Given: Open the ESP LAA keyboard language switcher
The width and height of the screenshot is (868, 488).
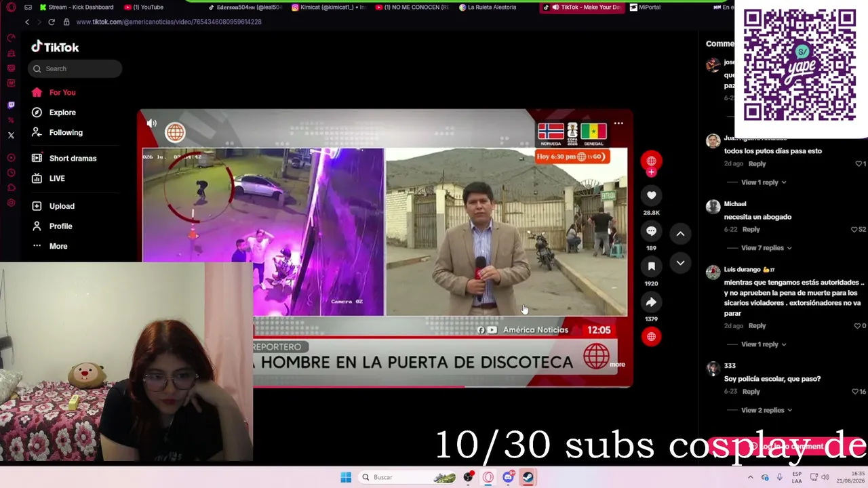Looking at the screenshot, I should pyautogui.click(x=797, y=477).
